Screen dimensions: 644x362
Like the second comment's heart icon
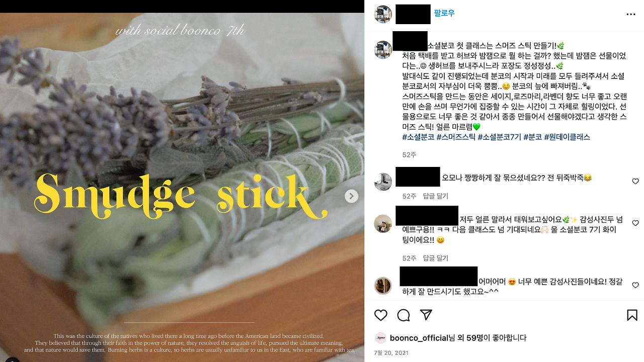(x=635, y=223)
